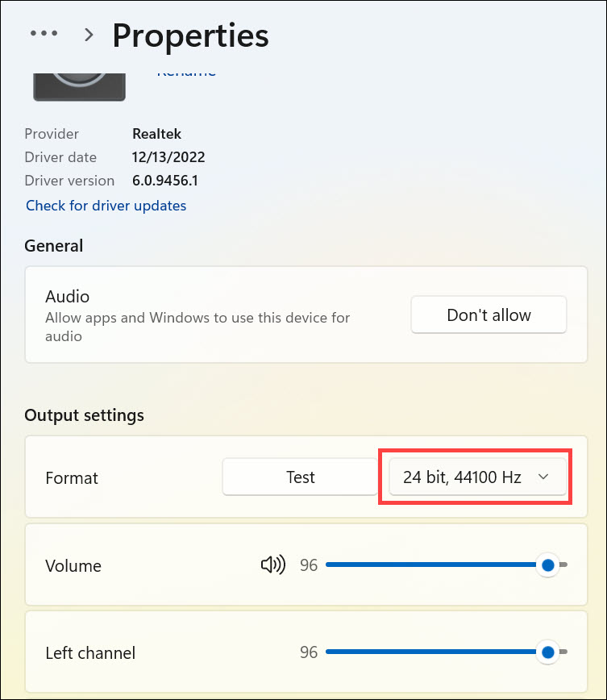Select the Realtek provider value
Screen dimensions: 607x700
tap(156, 134)
